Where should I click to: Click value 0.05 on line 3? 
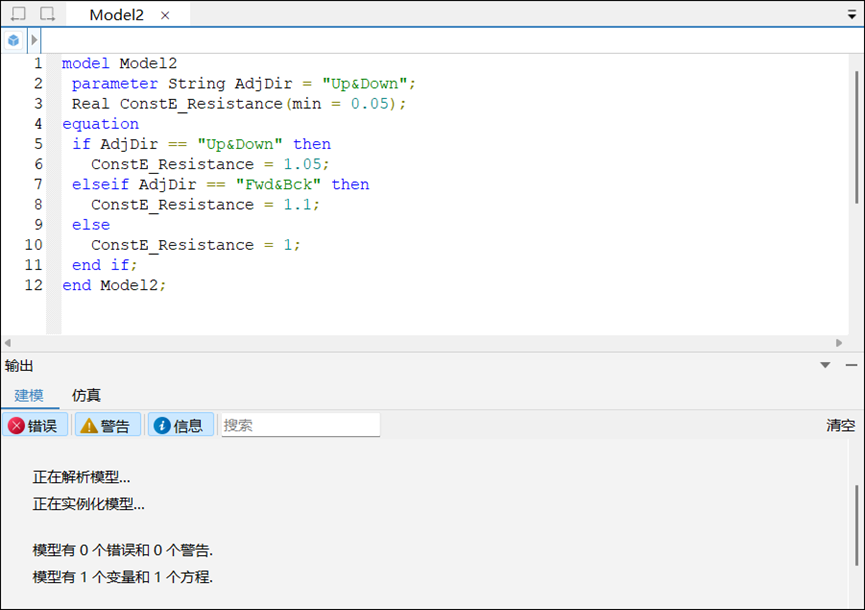click(x=370, y=104)
